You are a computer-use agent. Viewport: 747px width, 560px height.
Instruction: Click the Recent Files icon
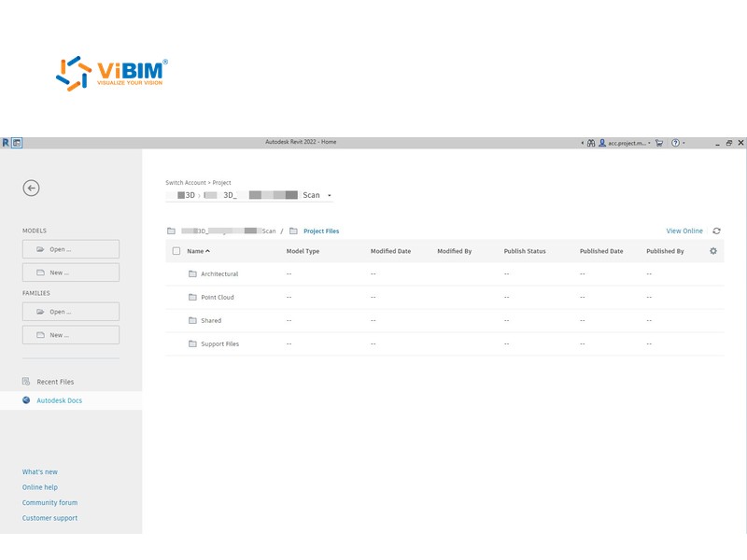click(x=26, y=382)
